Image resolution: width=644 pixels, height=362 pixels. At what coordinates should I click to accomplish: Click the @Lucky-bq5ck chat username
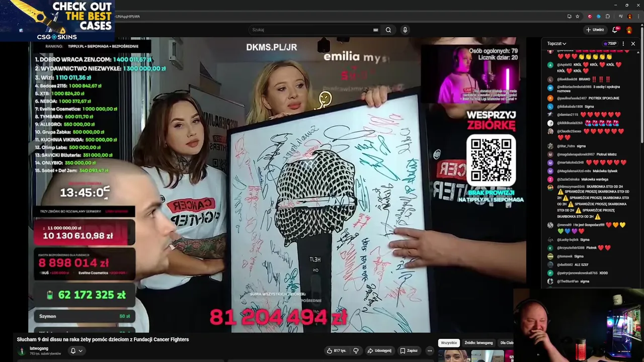click(568, 240)
